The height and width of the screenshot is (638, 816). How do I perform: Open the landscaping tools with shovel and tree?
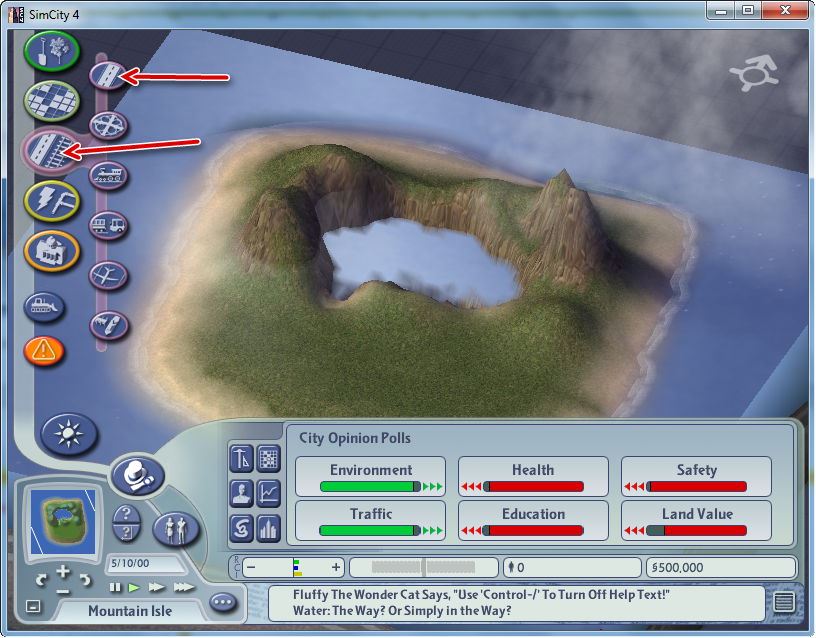pyautogui.click(x=52, y=50)
